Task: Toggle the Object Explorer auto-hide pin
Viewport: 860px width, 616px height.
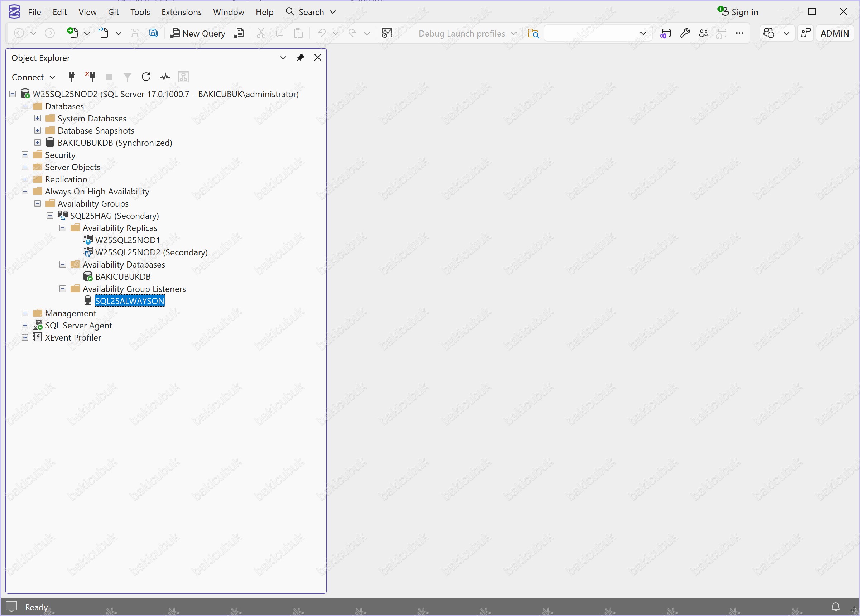Action: [300, 57]
